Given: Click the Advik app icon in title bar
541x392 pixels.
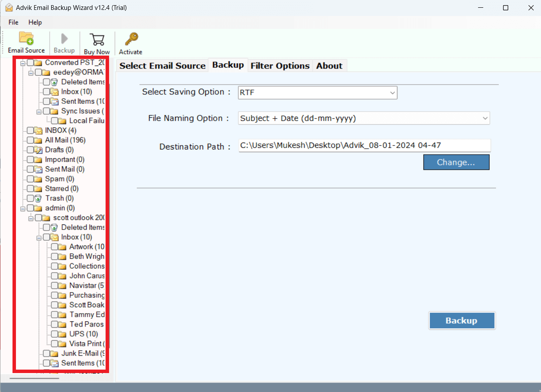Looking at the screenshot, I should click(x=9, y=8).
